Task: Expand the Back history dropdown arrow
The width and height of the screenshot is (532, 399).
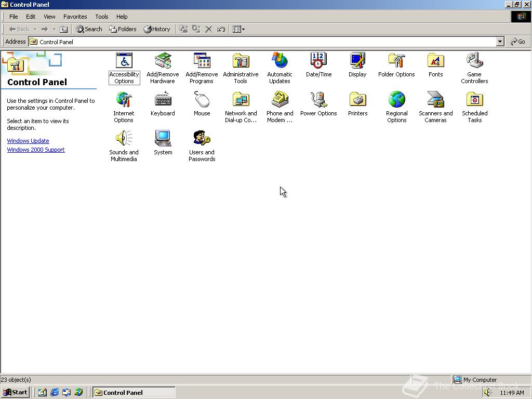Action: coord(35,29)
